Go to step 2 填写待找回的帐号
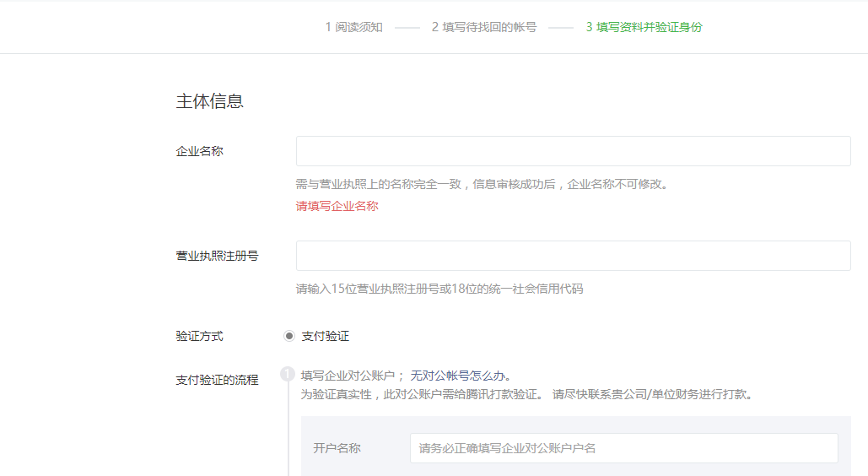Screen dimensions: 868x476 pos(484,27)
